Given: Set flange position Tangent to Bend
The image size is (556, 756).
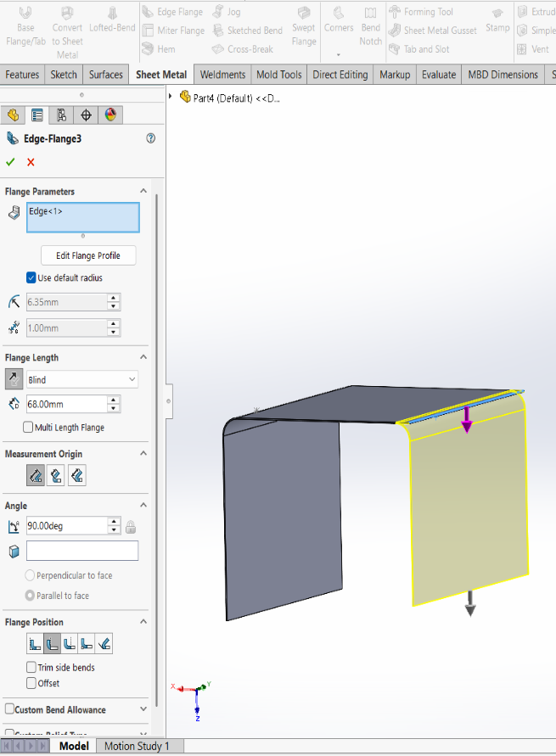Looking at the screenshot, I should 104,644.
